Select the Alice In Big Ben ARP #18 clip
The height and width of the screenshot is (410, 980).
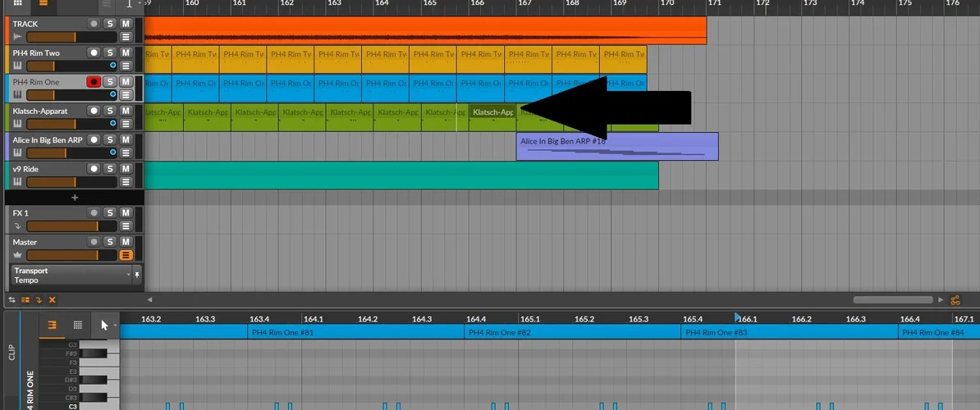pyautogui.click(x=617, y=147)
